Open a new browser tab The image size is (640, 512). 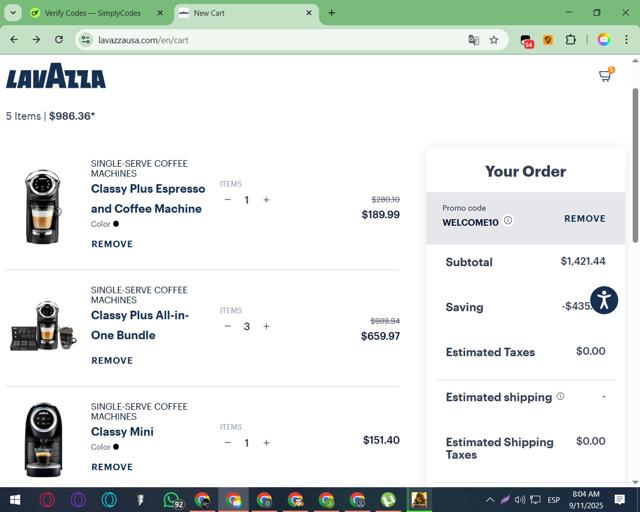coord(331,13)
